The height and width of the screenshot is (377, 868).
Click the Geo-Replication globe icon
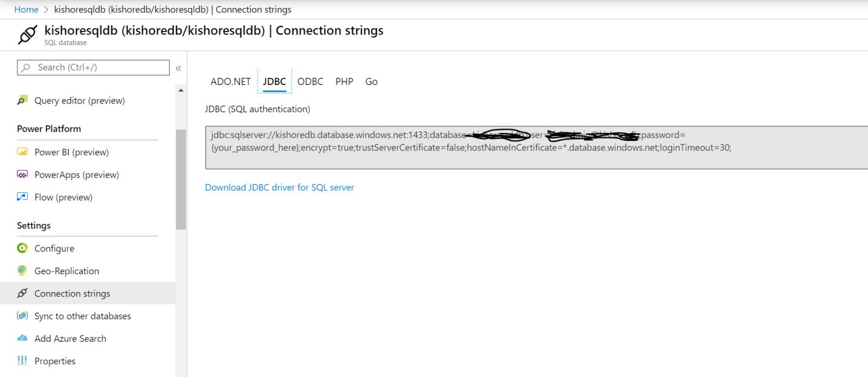[x=22, y=271]
